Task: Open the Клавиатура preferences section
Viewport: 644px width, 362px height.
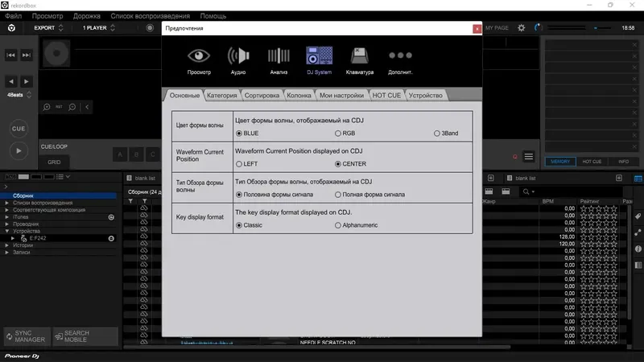Action: click(x=359, y=61)
